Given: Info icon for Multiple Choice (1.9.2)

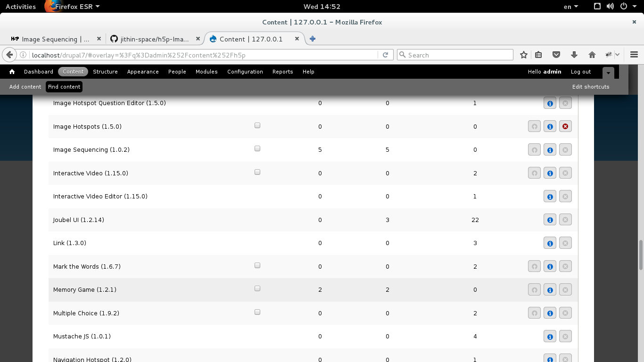Looking at the screenshot, I should 550,313.
